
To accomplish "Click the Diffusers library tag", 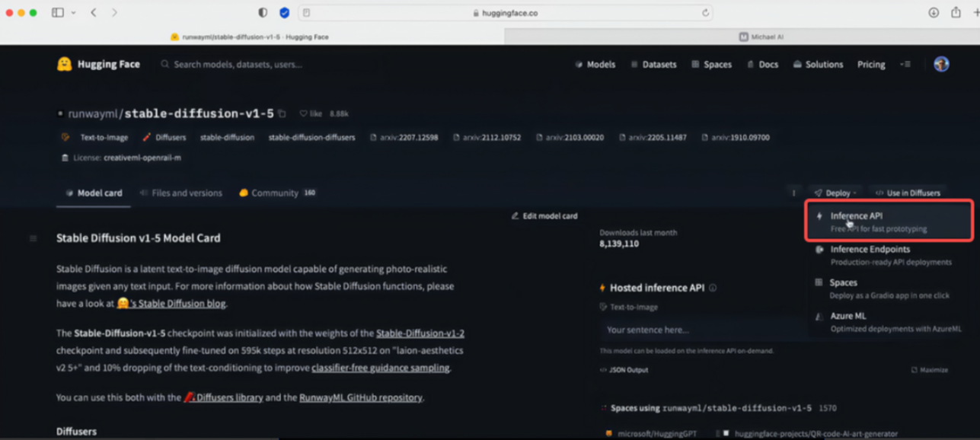I will tap(162, 137).
